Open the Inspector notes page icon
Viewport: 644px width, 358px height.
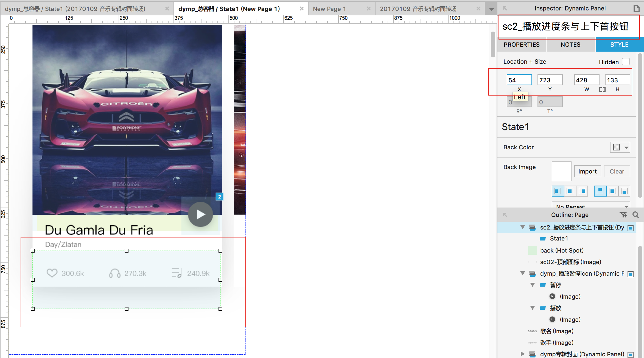636,9
